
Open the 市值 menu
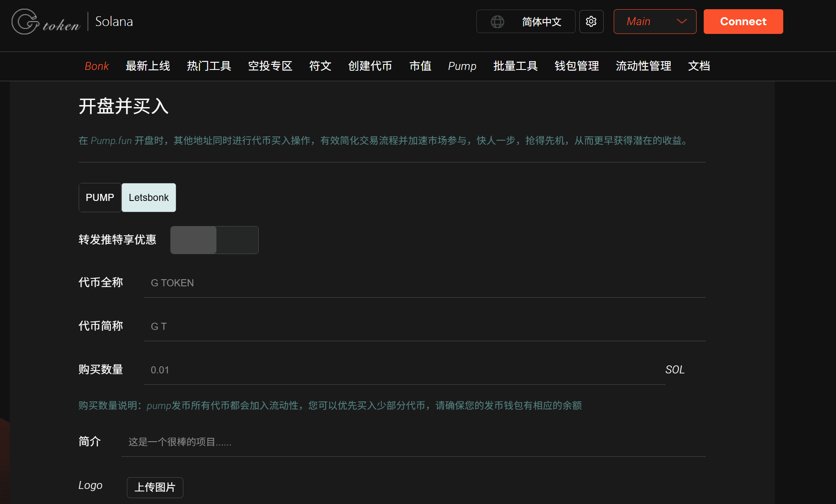click(x=420, y=66)
